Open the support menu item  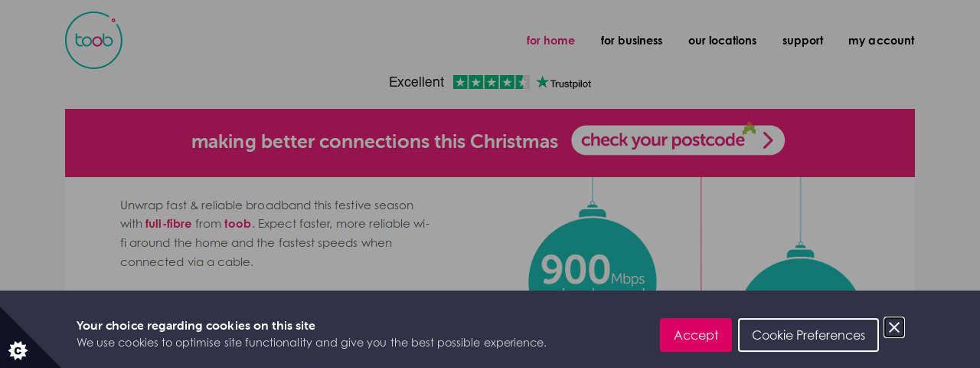[x=802, y=41]
